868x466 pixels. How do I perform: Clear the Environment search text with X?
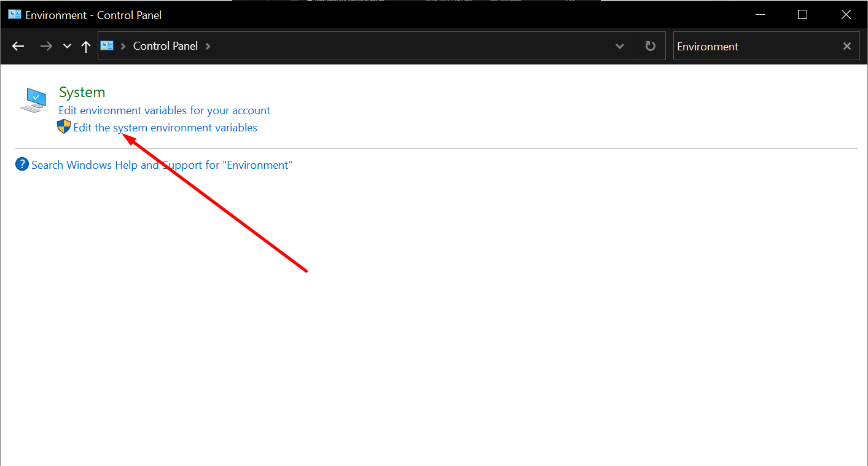(846, 45)
